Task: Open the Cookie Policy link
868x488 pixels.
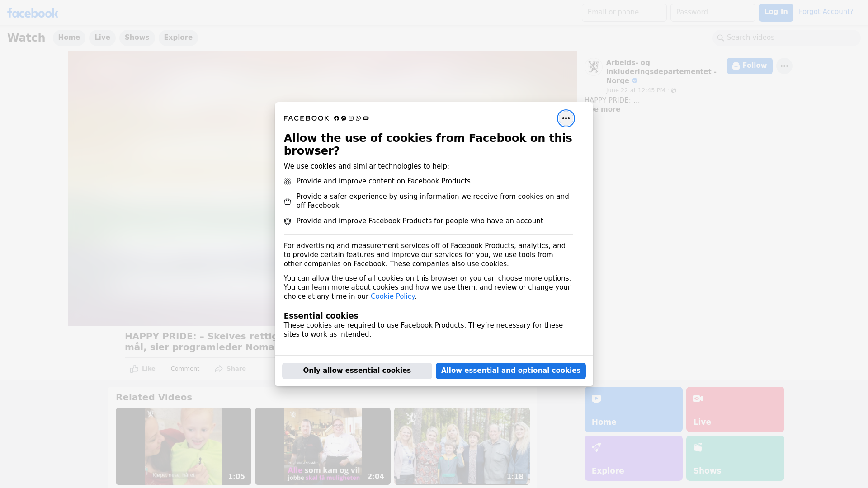Action: click(392, 296)
